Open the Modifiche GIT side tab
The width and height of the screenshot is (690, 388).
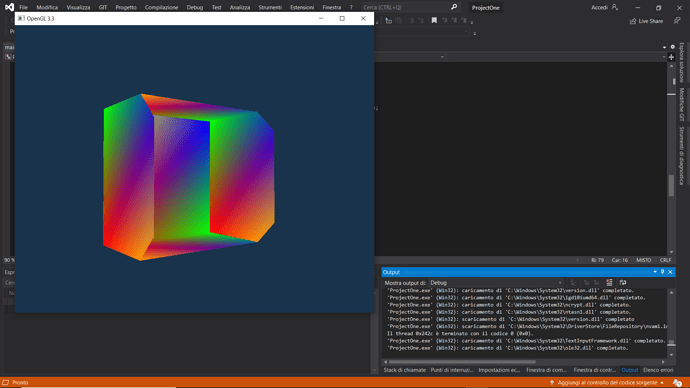pyautogui.click(x=682, y=104)
